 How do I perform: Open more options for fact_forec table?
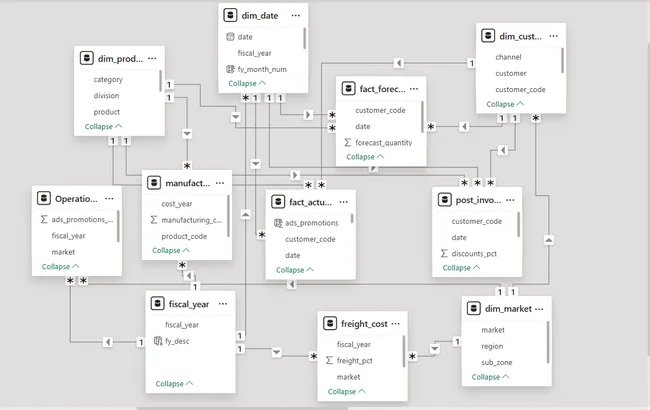pyautogui.click(x=414, y=89)
